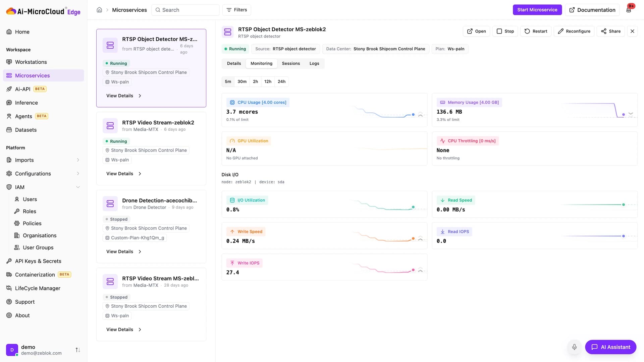Select the Monitoring tab
The image size is (644, 362).
(261, 63)
